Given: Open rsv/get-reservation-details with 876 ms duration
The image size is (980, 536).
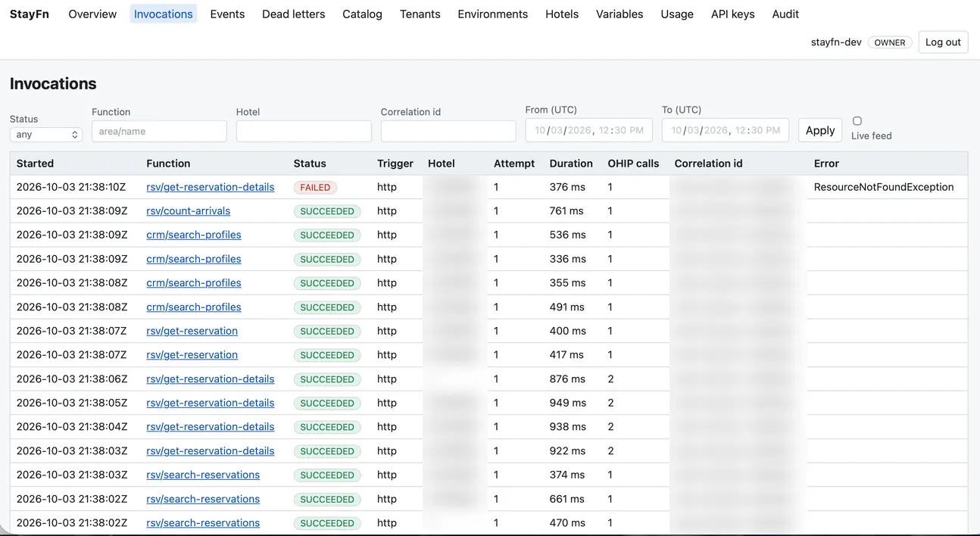Looking at the screenshot, I should click(211, 379).
